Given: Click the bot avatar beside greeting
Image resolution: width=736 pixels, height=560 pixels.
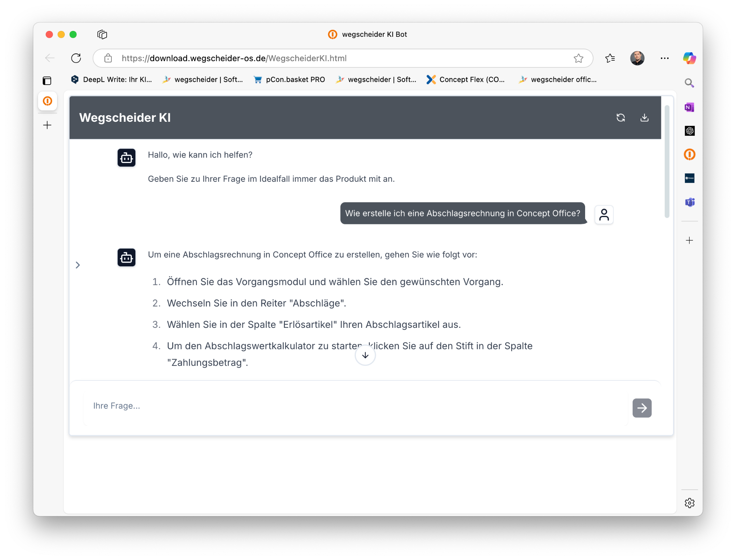Looking at the screenshot, I should pyautogui.click(x=126, y=158).
